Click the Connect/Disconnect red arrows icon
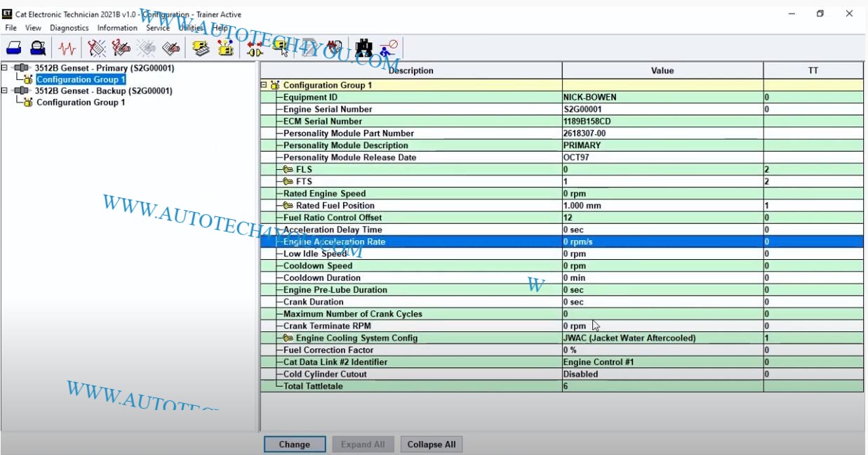This screenshot has height=455, width=868. click(x=255, y=48)
